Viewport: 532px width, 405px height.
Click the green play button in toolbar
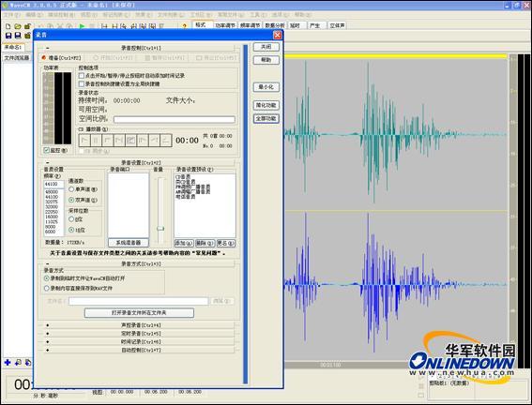pos(82,26)
